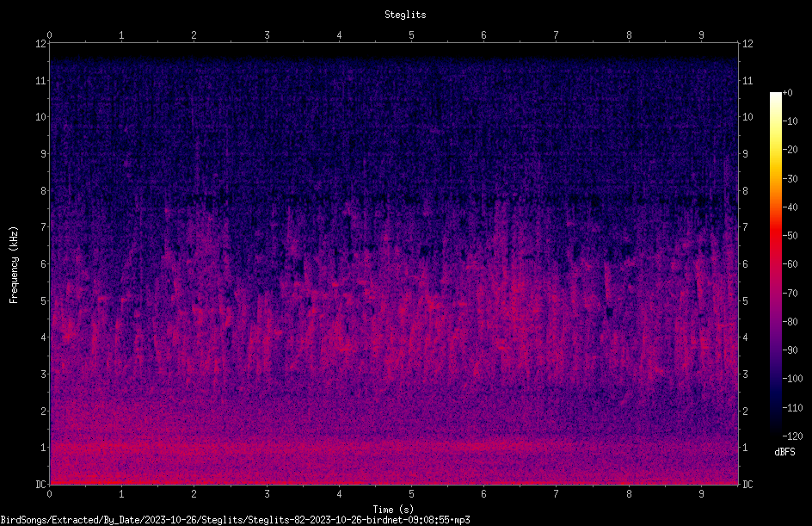Click the 9-second tick on bottom axis

pos(701,494)
